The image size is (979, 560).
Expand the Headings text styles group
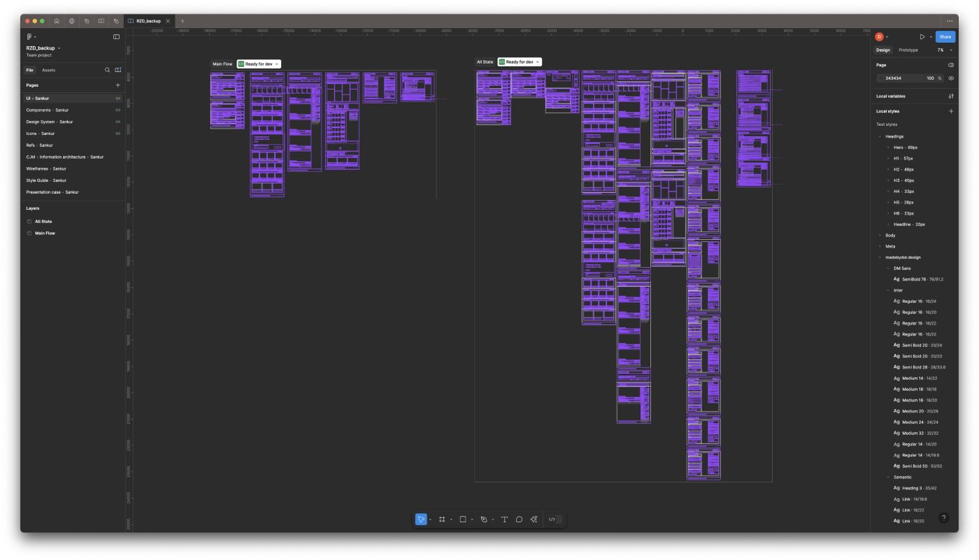coord(879,136)
